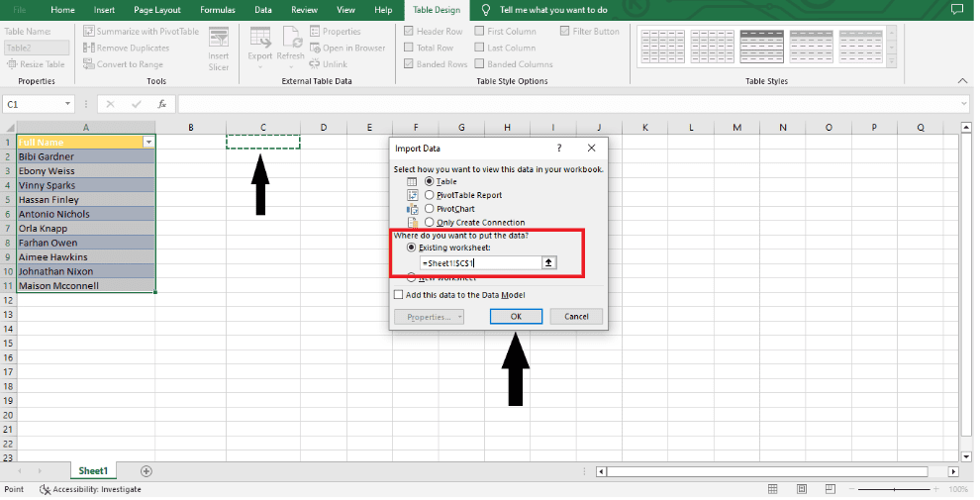Expand the Name Box dropdown
Screen dimensions: 980x500
click(68, 104)
